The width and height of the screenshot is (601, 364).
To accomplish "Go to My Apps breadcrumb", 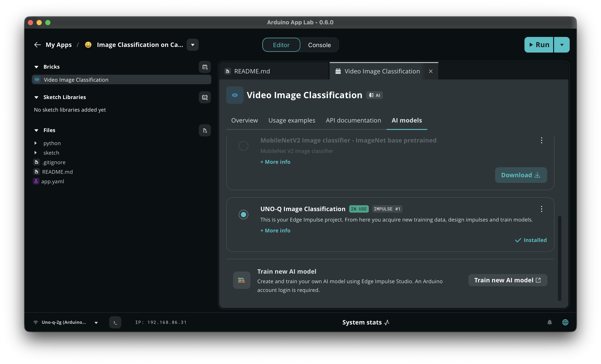I will tap(58, 45).
